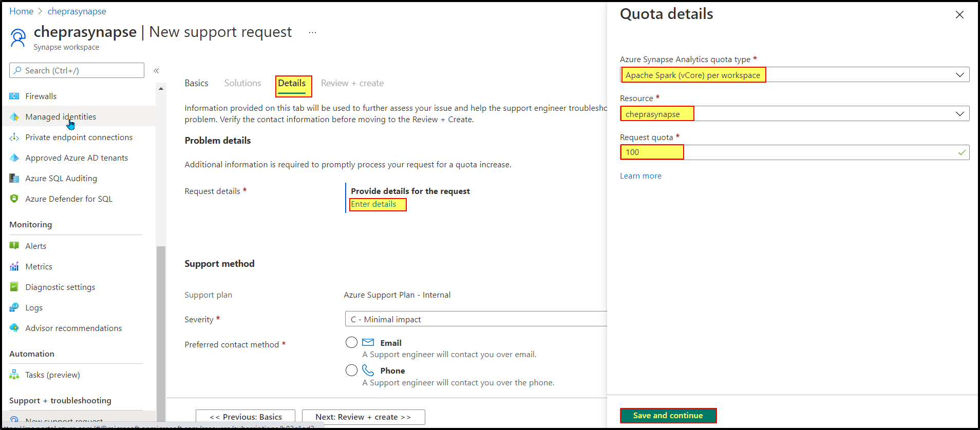Click the Managed identities icon
980x430 pixels.
[x=14, y=117]
